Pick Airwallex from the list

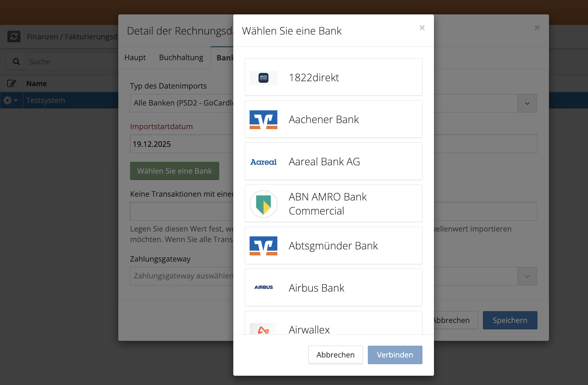tap(334, 323)
